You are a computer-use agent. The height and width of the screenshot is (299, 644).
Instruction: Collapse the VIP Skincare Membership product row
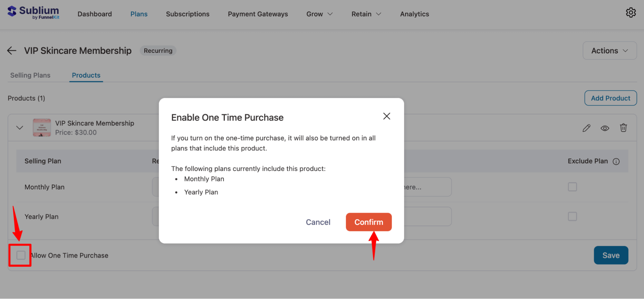pyautogui.click(x=19, y=127)
